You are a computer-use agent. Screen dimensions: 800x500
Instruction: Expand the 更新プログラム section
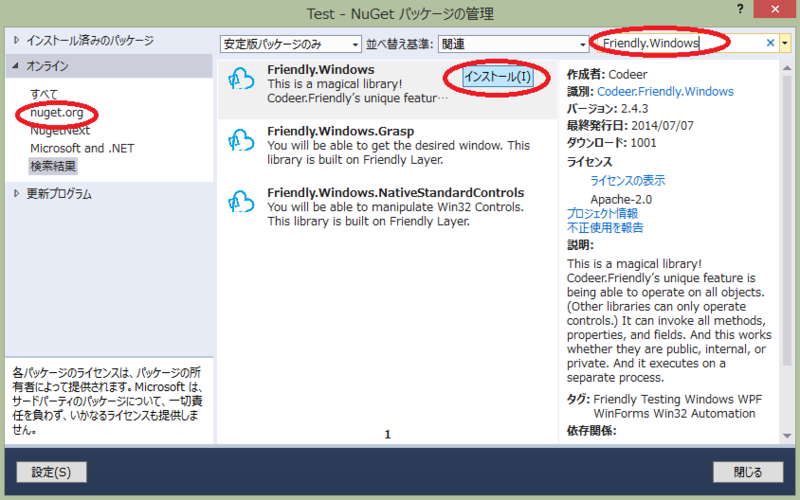(17, 193)
